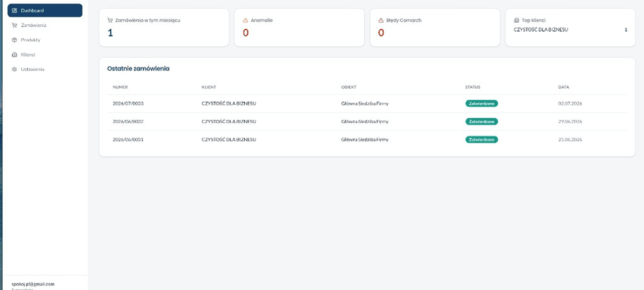Select order number 2026/07/0003
The image size is (644, 290).
(x=128, y=104)
